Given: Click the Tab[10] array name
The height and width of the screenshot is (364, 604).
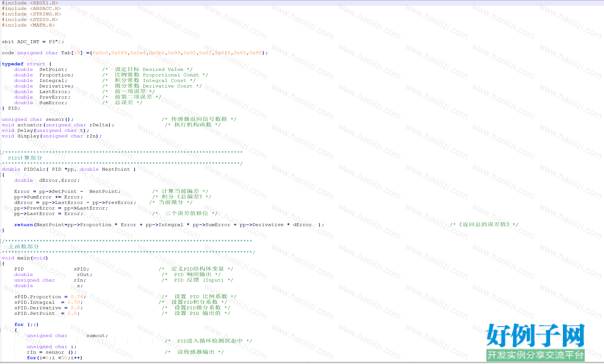Looking at the screenshot, I should click(x=72, y=53).
